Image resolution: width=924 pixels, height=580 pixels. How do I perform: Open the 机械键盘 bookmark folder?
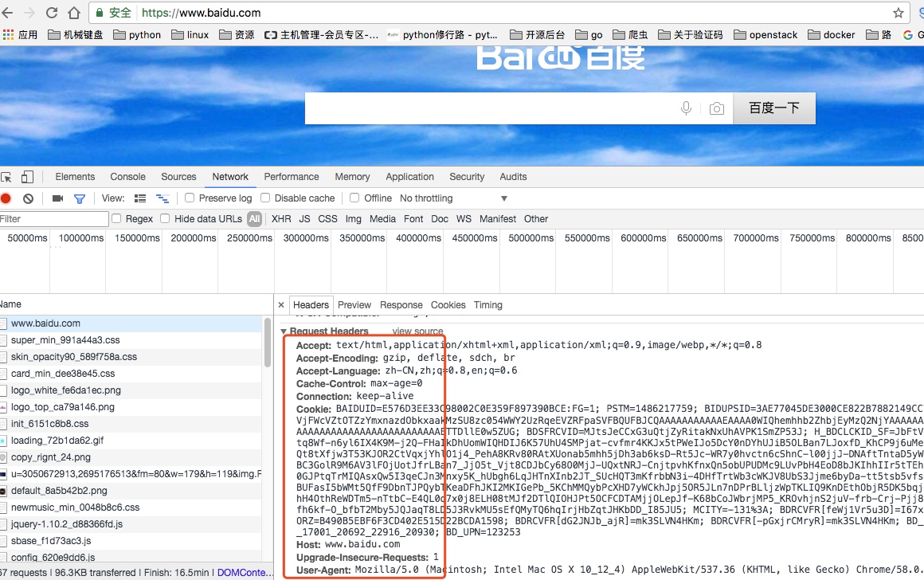coord(76,35)
